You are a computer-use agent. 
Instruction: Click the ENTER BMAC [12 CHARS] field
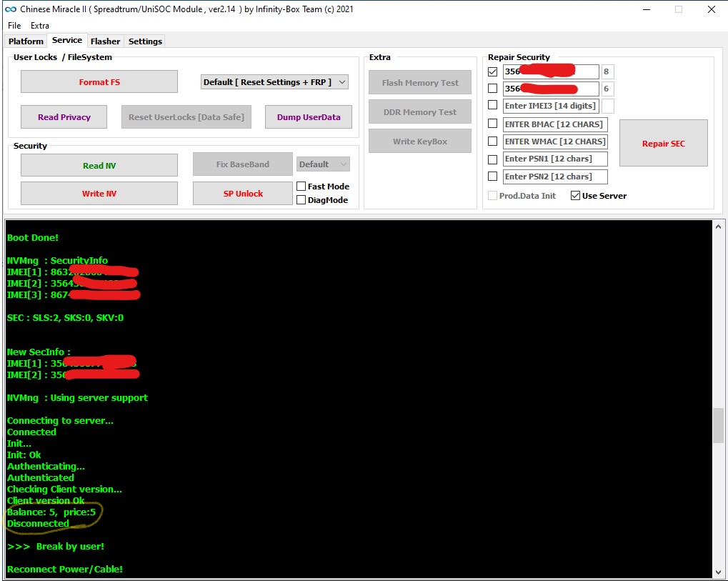555,124
